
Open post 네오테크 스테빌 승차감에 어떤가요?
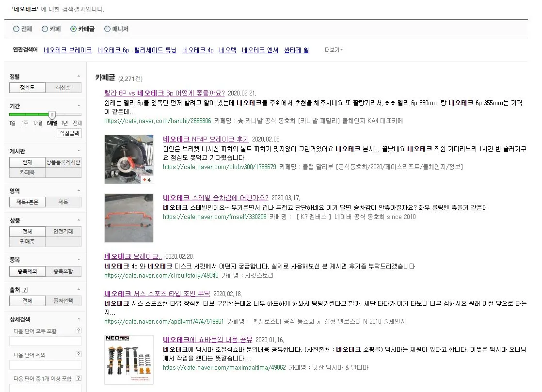[215, 198]
